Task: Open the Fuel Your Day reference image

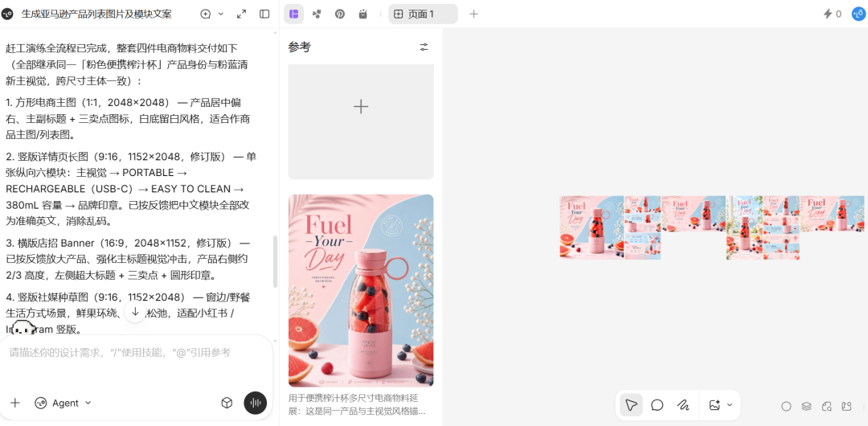Action: [361, 290]
